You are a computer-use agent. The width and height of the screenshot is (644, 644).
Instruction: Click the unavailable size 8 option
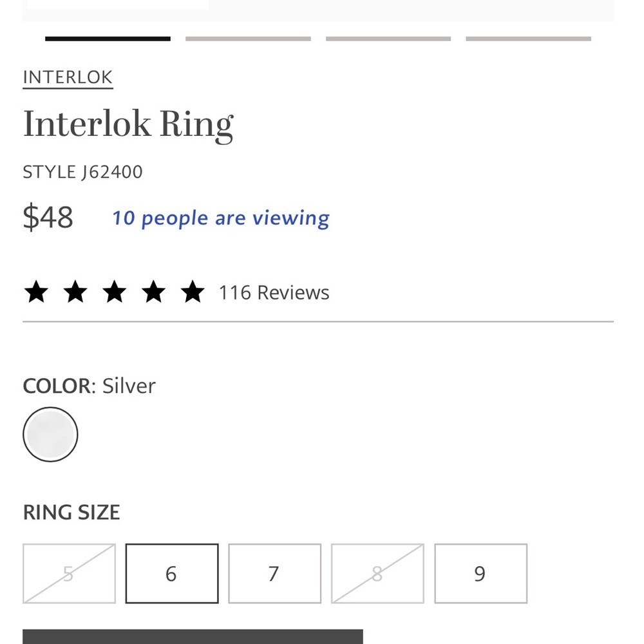click(377, 573)
